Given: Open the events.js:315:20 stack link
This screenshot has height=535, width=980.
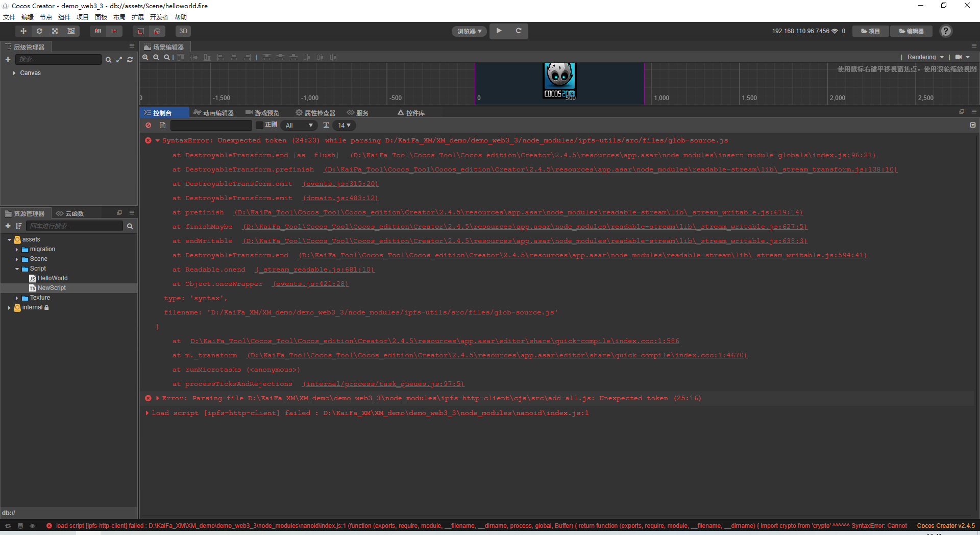Looking at the screenshot, I should tap(340, 184).
